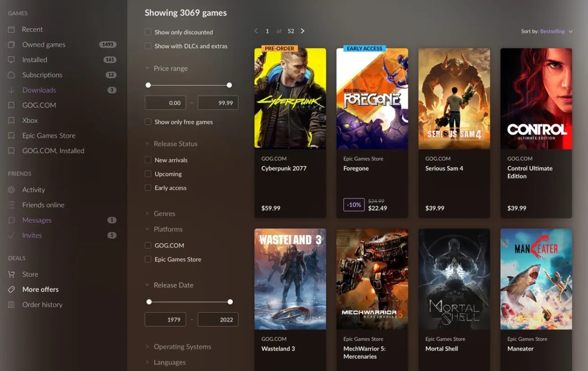Click the Messages 1 count badge
This screenshot has height=371, width=588.
[112, 220]
